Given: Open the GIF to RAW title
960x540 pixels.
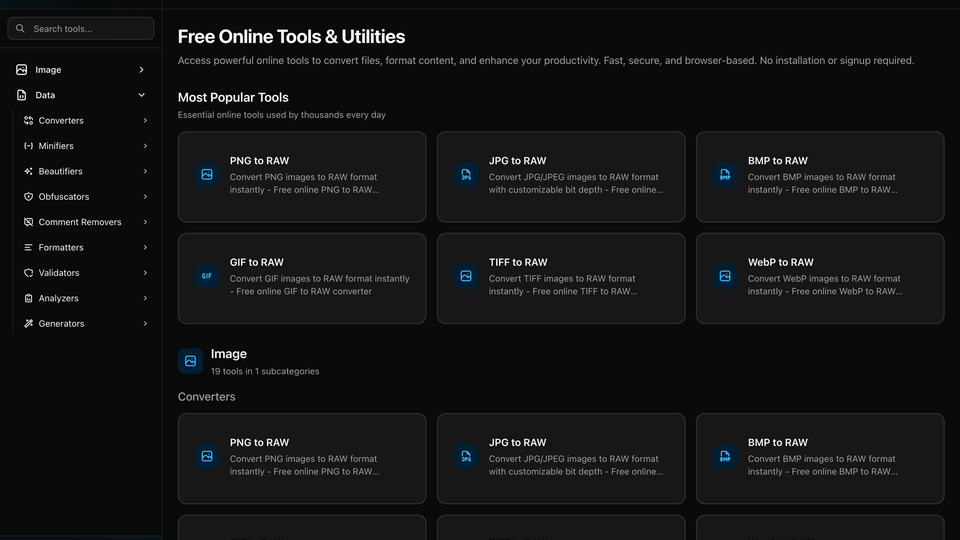Looking at the screenshot, I should click(257, 262).
